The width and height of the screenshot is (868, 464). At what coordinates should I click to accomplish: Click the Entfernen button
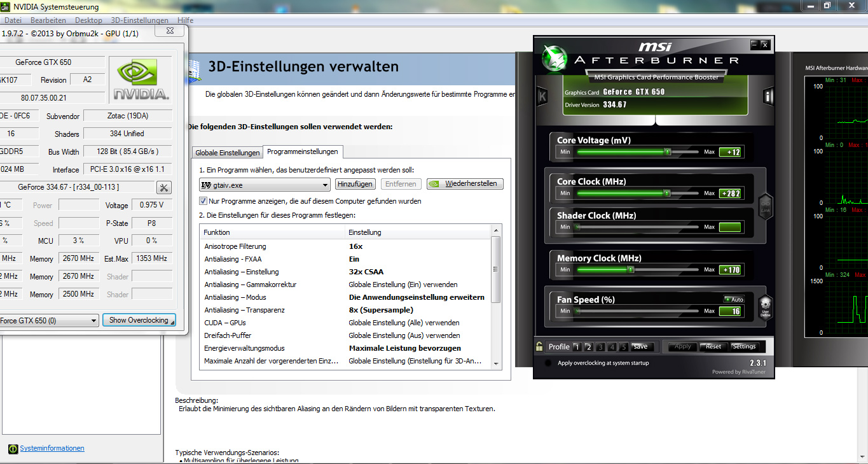pos(401,184)
